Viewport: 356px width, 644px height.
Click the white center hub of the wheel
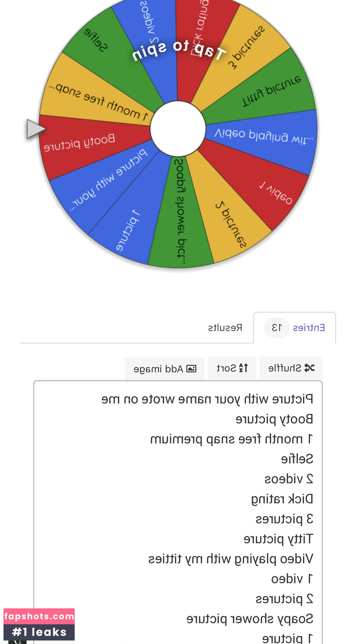(178, 129)
